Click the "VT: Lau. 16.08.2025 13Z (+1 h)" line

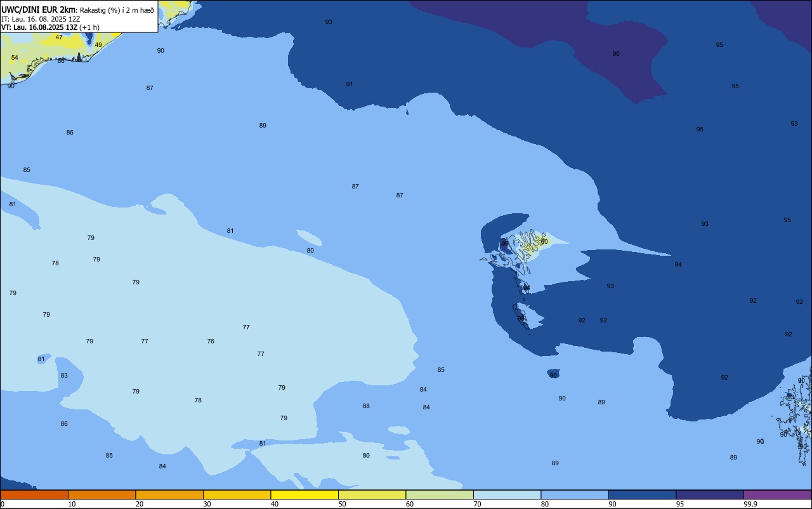point(50,27)
